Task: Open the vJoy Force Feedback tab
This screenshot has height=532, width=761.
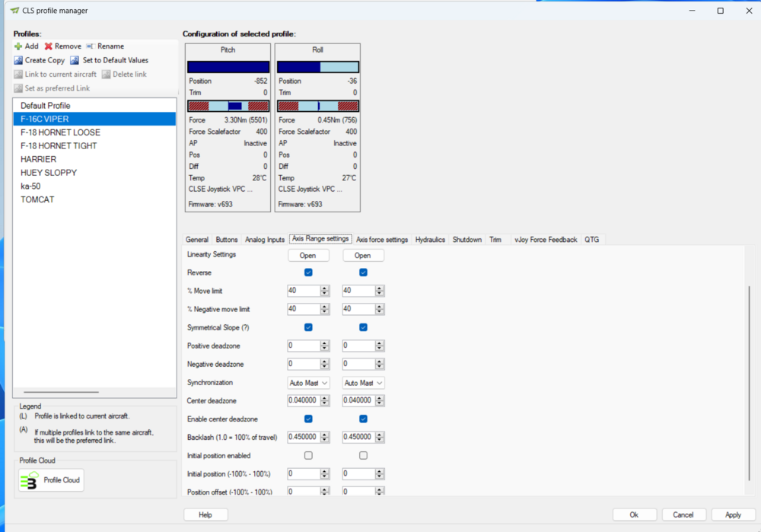Action: click(546, 239)
